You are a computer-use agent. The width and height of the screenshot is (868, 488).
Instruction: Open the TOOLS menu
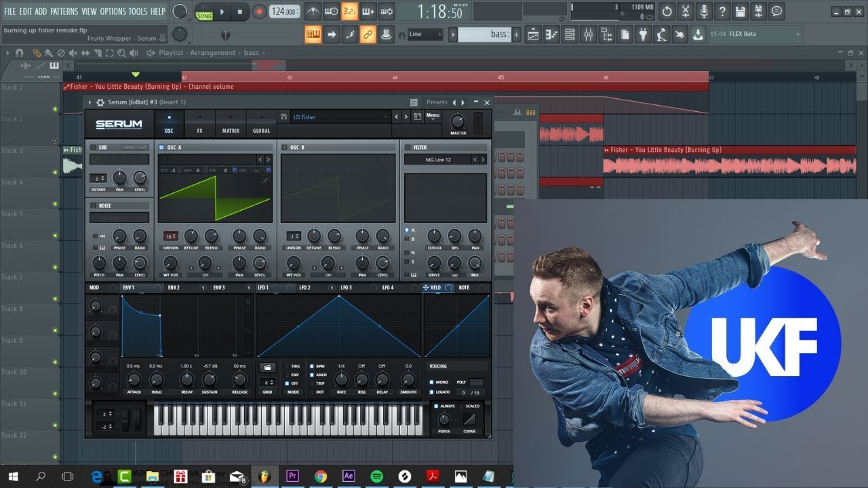coord(138,12)
